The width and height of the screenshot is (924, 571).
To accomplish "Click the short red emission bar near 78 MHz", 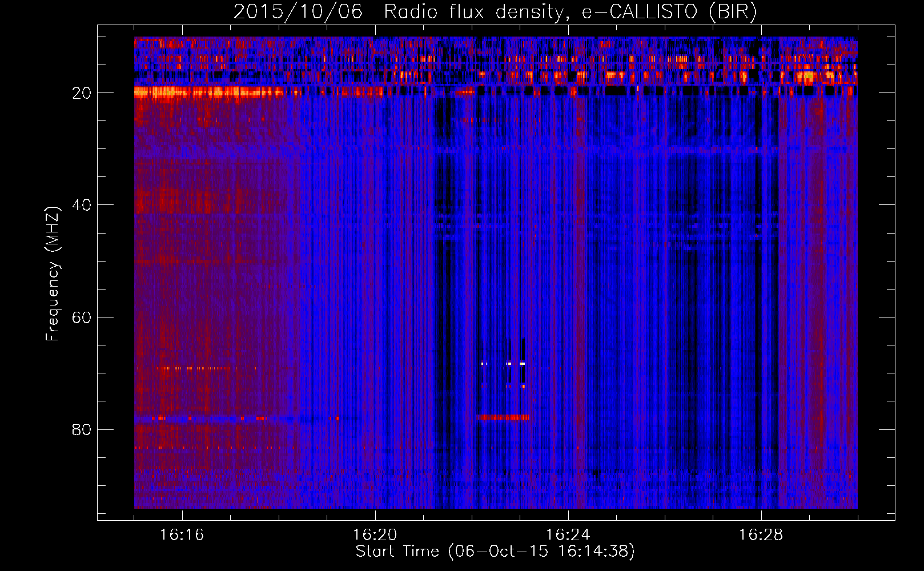I will point(503,417).
